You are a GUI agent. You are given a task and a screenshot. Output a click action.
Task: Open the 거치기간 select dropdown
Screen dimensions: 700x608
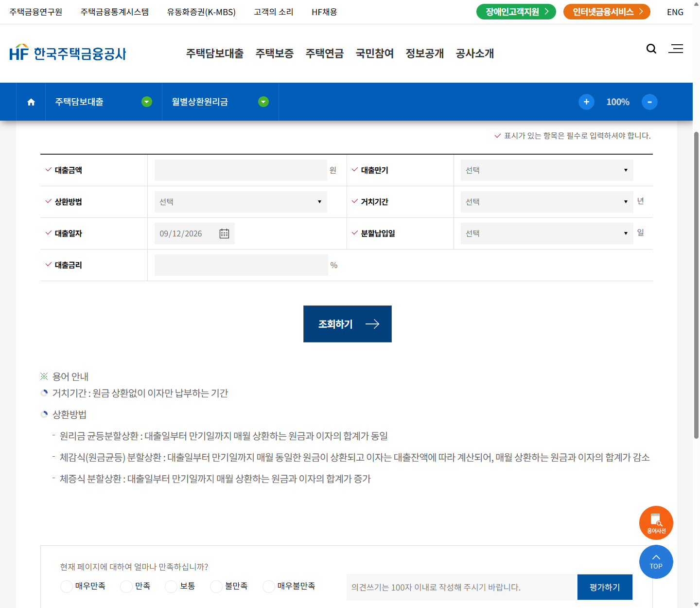point(547,202)
